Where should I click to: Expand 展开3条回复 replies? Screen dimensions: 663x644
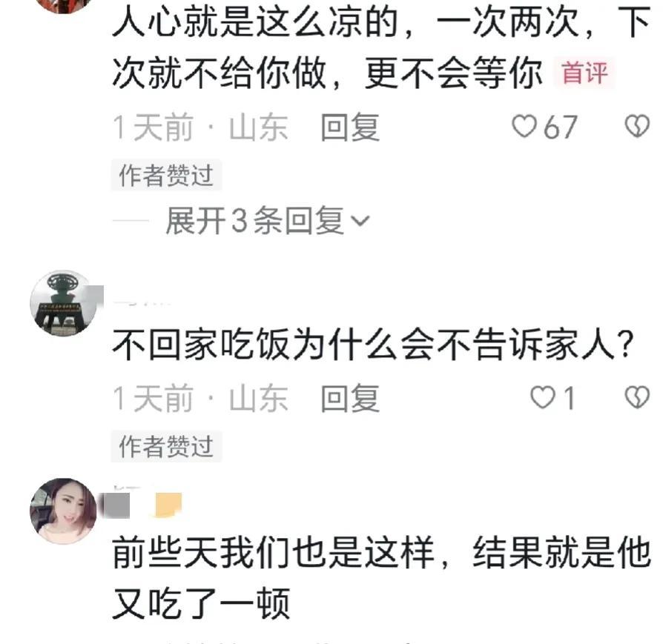267,221
